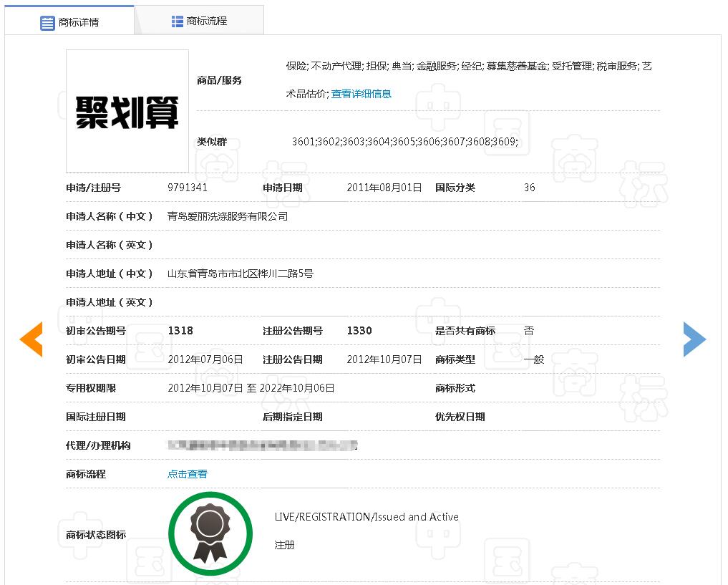
Task: Select applicant name 青岛爱丽洗涤服务有限公司
Action: point(228,216)
